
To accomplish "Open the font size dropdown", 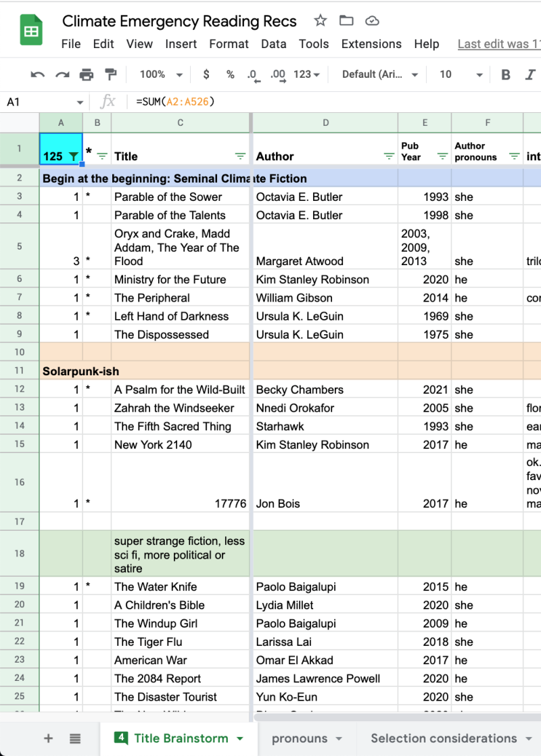I will tap(461, 74).
